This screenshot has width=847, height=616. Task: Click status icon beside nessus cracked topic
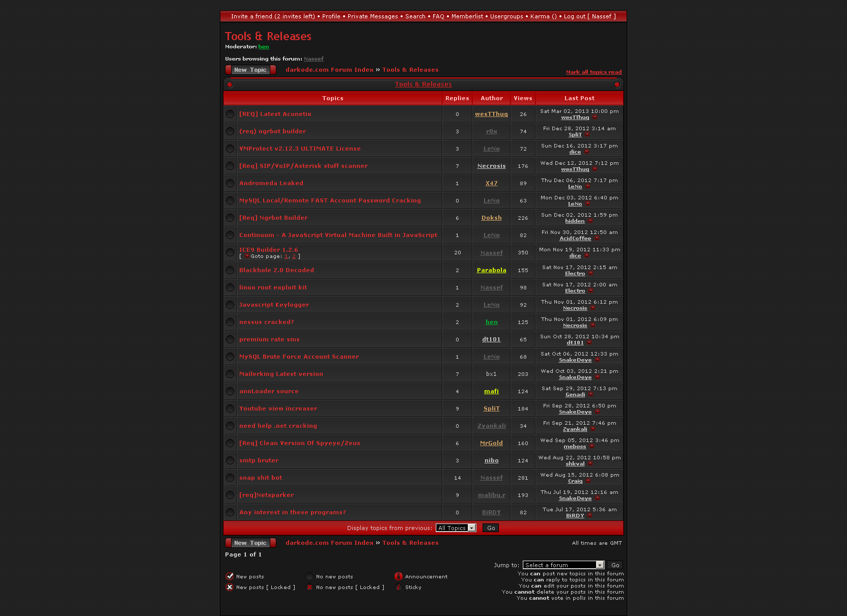[x=230, y=322]
